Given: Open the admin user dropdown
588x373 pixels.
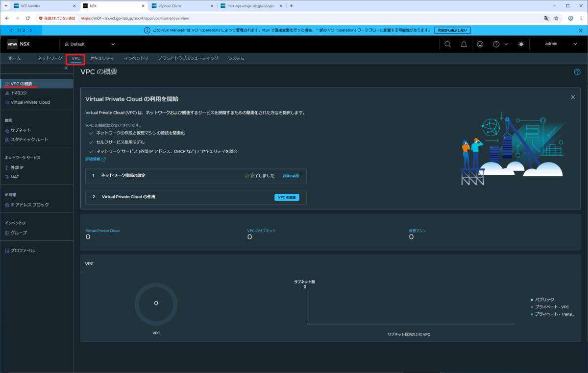Looking at the screenshot, I should [561, 44].
